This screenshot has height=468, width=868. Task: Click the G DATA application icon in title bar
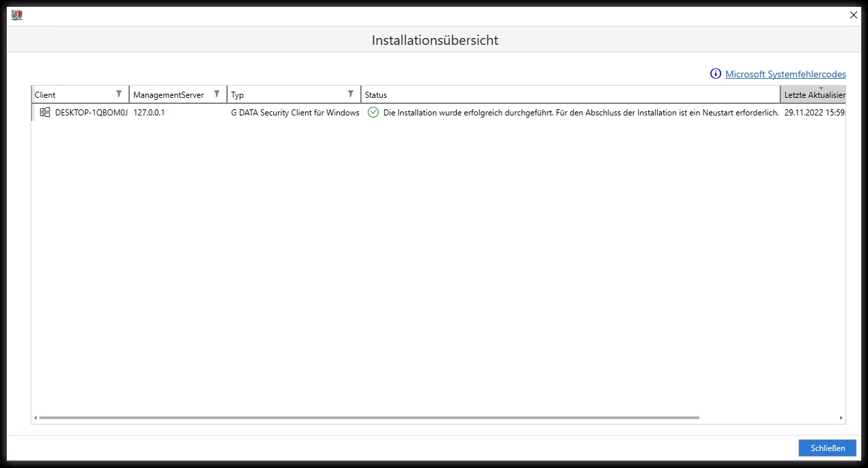click(18, 15)
